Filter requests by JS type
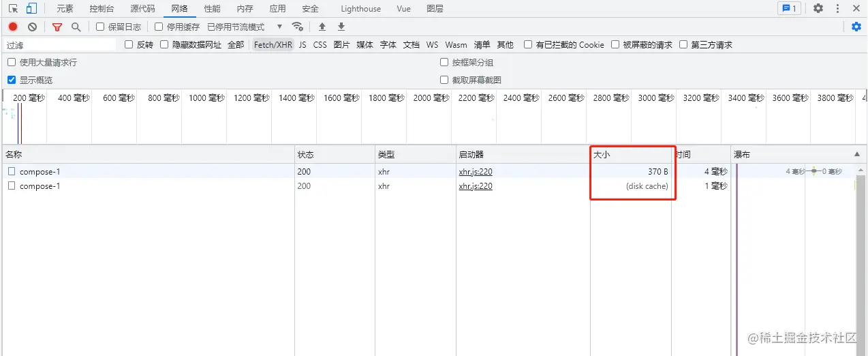 [303, 45]
